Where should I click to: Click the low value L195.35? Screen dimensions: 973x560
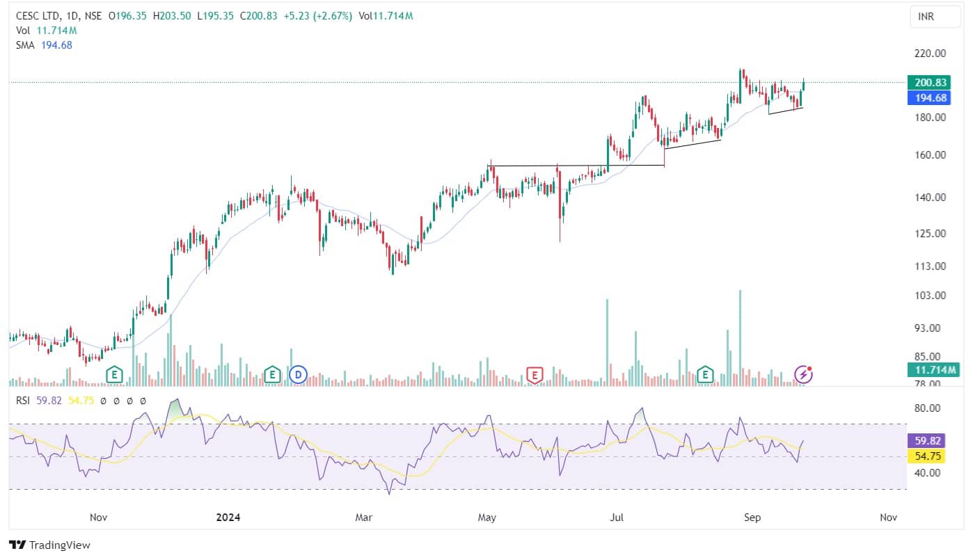coord(216,17)
